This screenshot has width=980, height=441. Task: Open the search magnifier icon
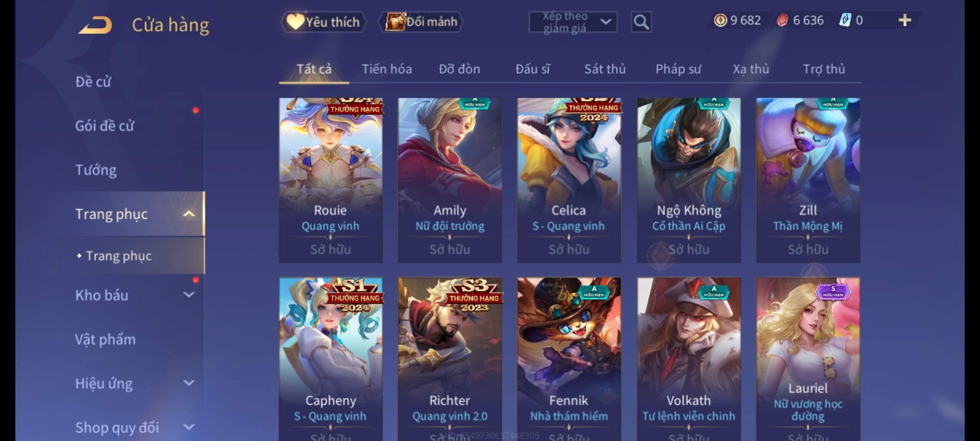point(641,22)
